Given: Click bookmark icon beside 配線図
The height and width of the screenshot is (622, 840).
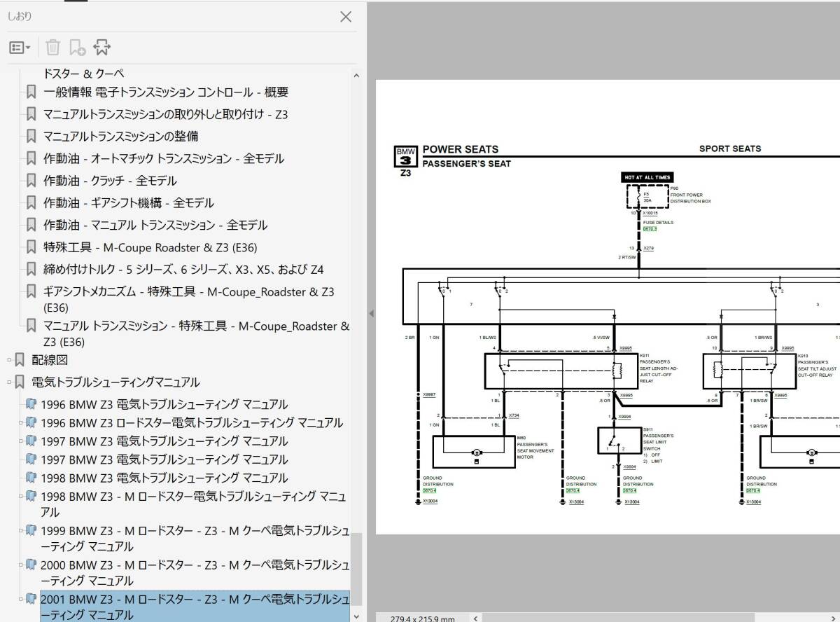Looking at the screenshot, I should pyautogui.click(x=20, y=360).
